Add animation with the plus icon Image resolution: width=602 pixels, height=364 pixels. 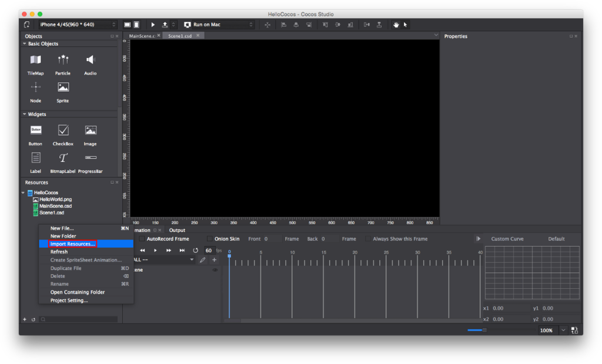coord(214,259)
